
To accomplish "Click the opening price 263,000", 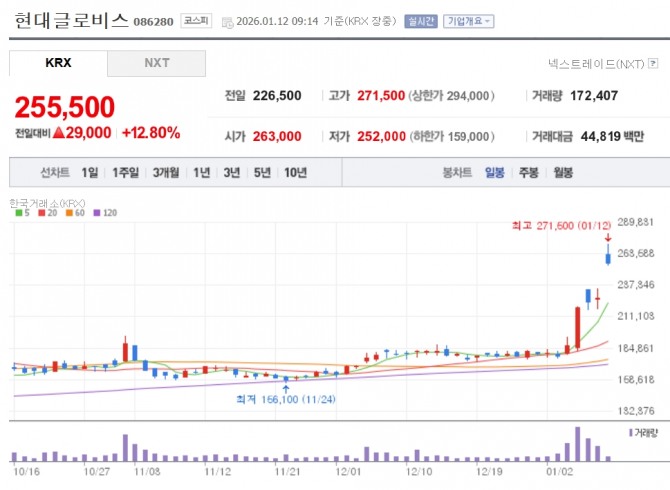I will click(x=277, y=136).
